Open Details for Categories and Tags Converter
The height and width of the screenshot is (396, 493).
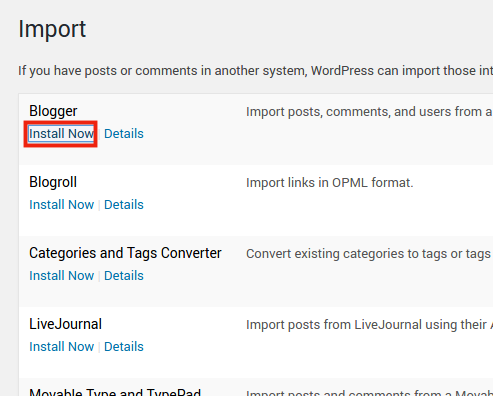click(124, 276)
